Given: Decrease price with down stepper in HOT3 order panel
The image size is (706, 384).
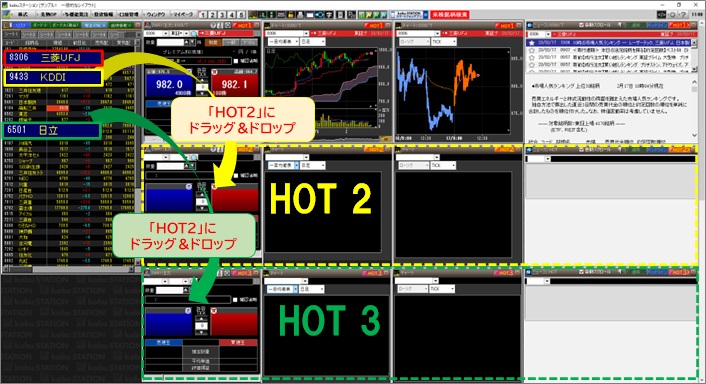Looking at the screenshot, I should 202,332.
